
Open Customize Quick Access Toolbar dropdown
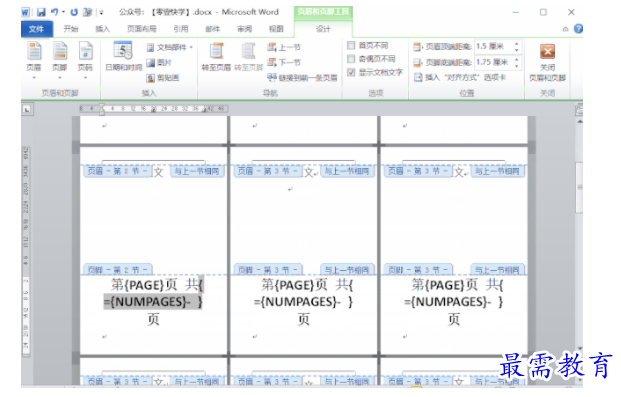(101, 13)
